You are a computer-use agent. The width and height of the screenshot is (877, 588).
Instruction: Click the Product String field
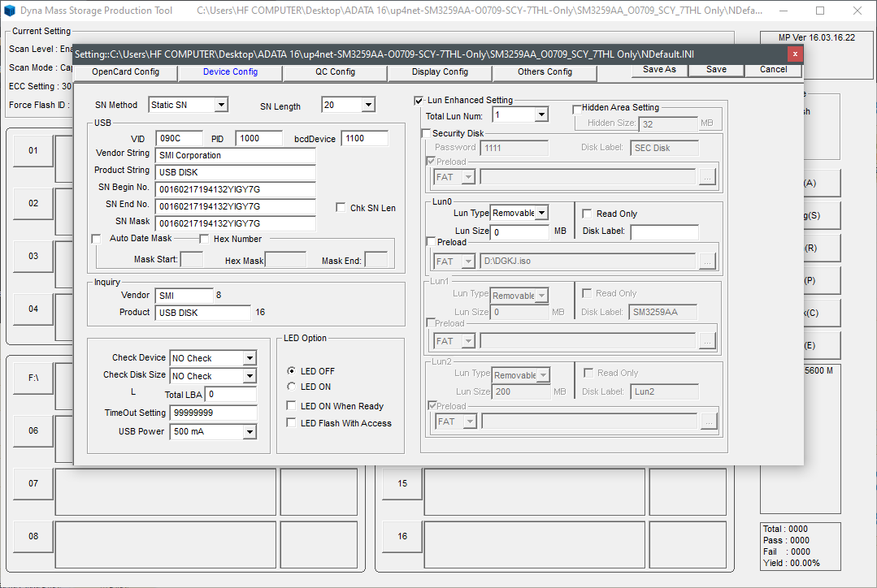click(x=236, y=172)
